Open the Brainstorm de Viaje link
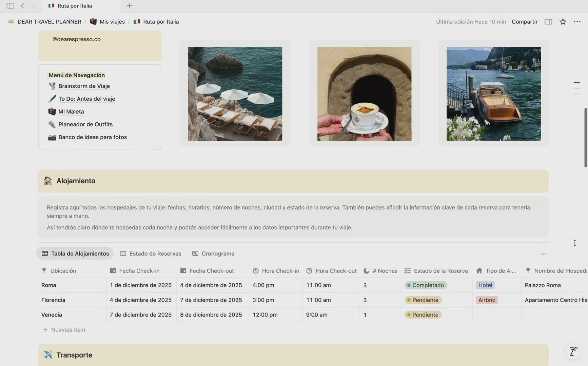 coord(84,86)
